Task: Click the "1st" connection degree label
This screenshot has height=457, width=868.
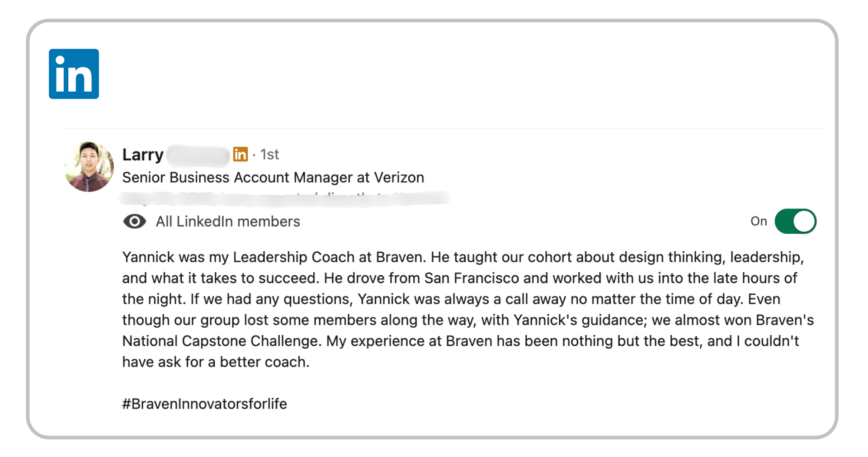Action: 269,155
